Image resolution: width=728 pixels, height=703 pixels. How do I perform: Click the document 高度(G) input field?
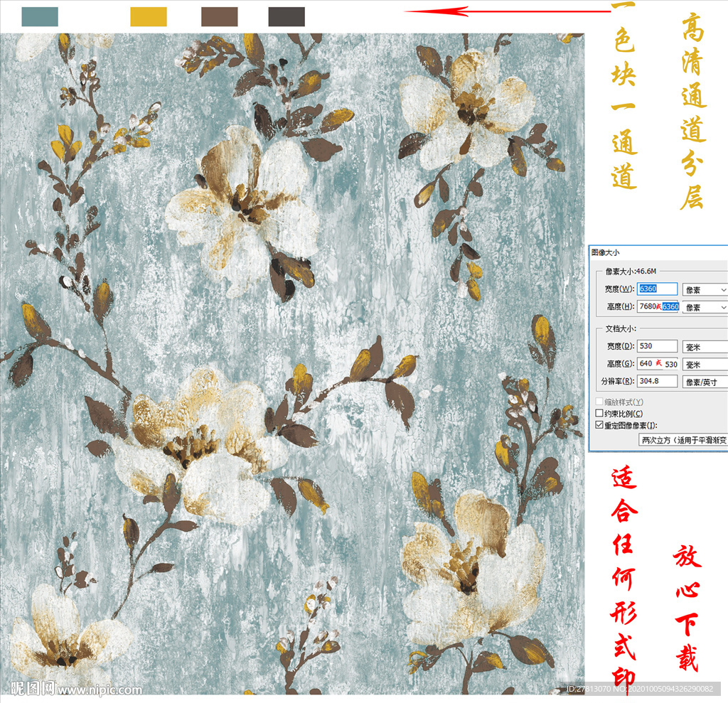coord(658,364)
